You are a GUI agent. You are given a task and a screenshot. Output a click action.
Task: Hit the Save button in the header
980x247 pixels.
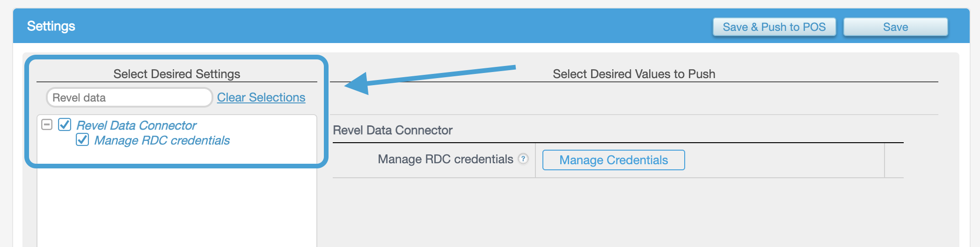coord(895,27)
